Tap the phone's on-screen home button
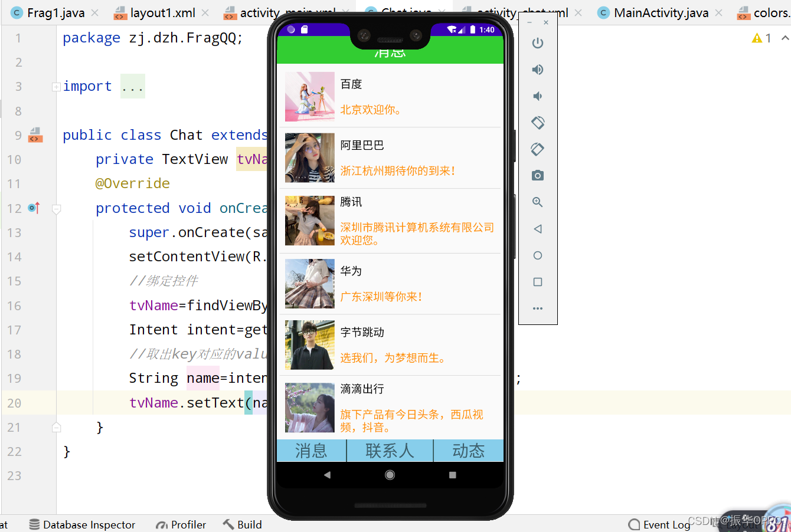 click(x=390, y=475)
